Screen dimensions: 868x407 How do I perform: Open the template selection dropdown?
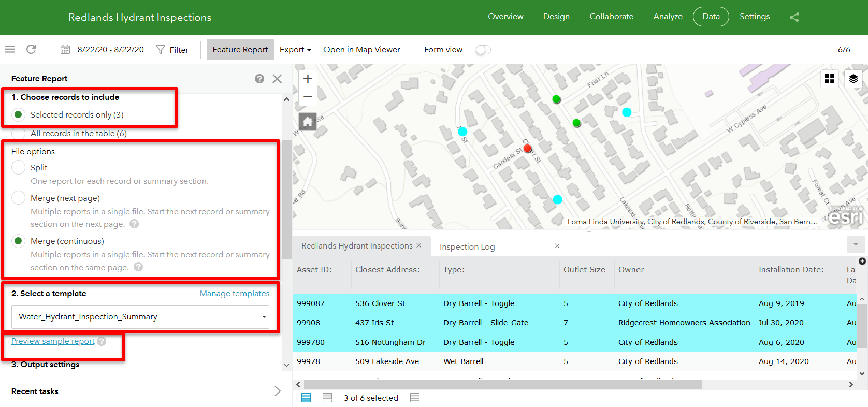140,317
